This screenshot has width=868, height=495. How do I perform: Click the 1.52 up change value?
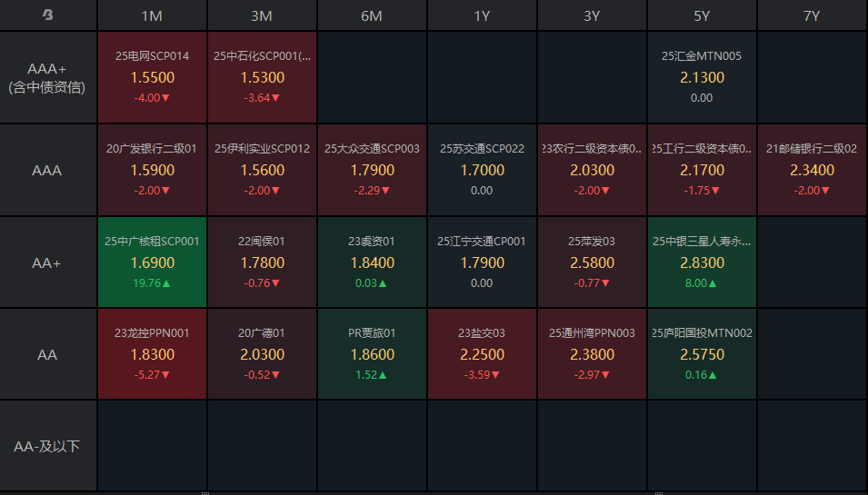tap(372, 375)
